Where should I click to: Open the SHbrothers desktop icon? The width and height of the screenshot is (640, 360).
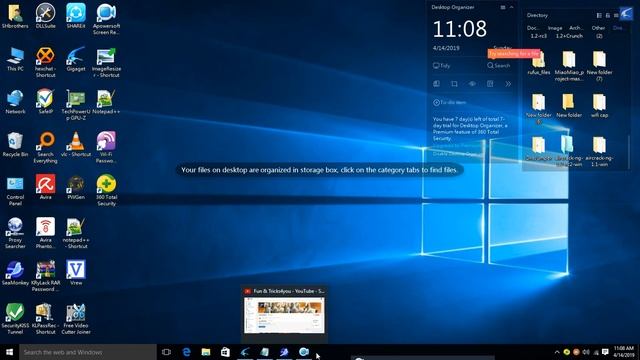pyautogui.click(x=15, y=16)
